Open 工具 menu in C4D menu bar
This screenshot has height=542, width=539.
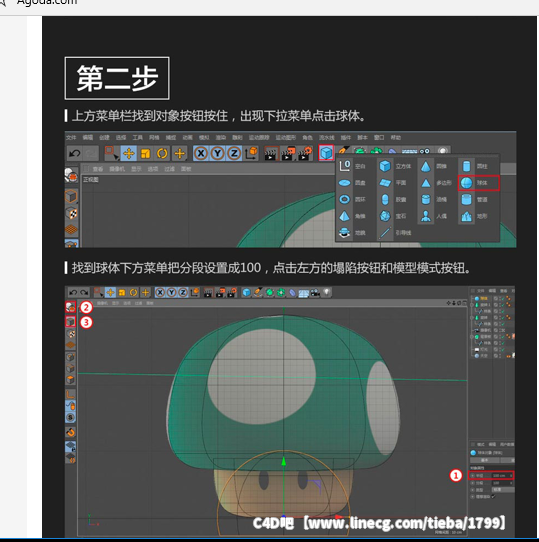(137, 138)
